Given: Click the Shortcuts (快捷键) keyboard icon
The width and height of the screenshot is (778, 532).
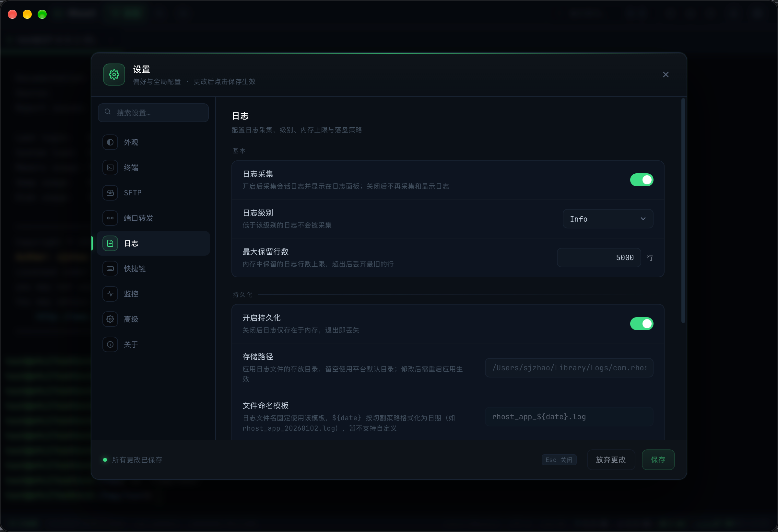Looking at the screenshot, I should 110,269.
